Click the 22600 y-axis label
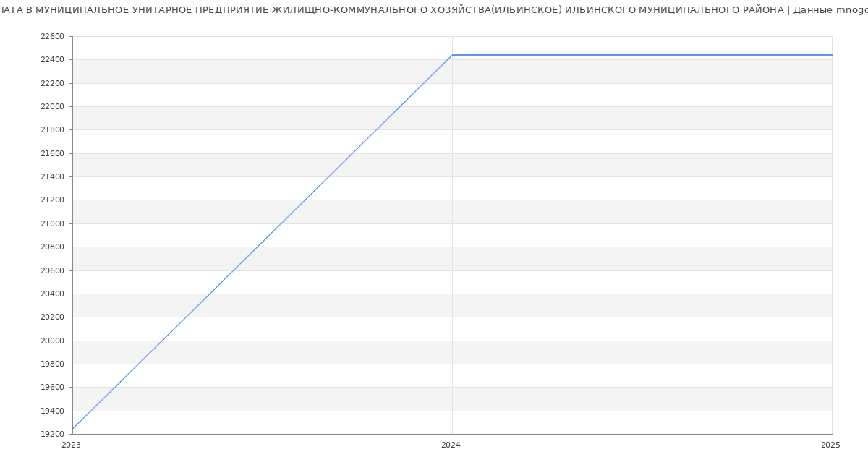The image size is (868, 470). 52,36
